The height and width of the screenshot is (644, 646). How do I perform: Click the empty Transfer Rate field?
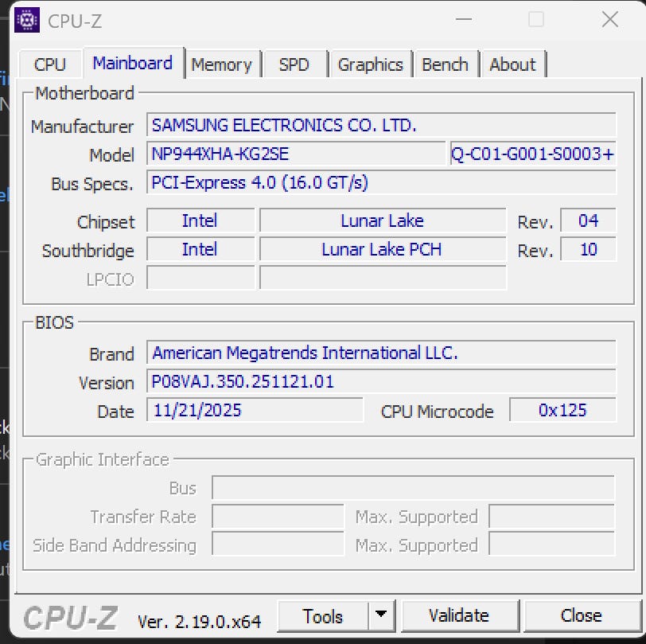(278, 516)
